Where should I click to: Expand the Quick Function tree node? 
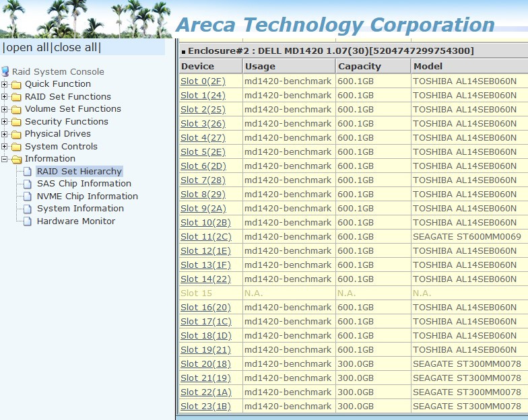[x=4, y=84]
